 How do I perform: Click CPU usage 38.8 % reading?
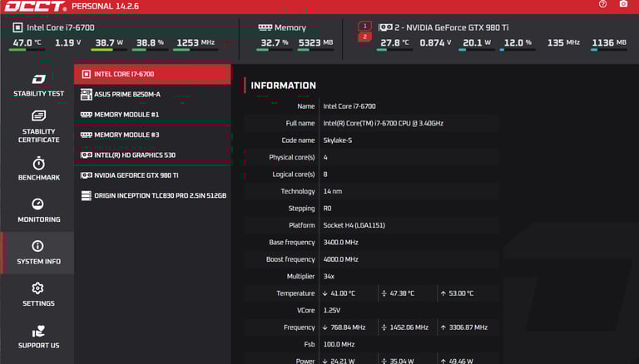point(150,42)
